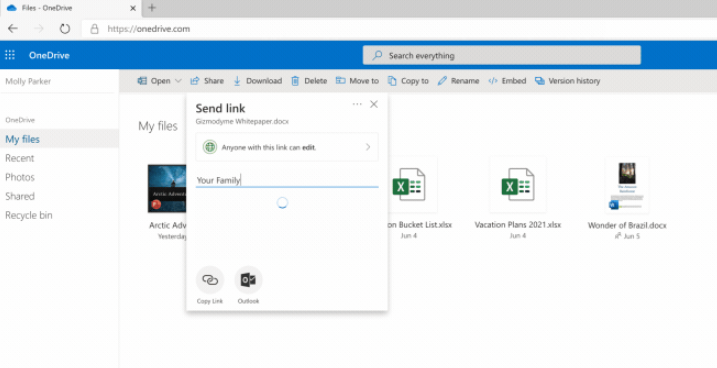Screen dimensions: 717x368
Task: Click the Outlook icon button
Action: point(248,280)
